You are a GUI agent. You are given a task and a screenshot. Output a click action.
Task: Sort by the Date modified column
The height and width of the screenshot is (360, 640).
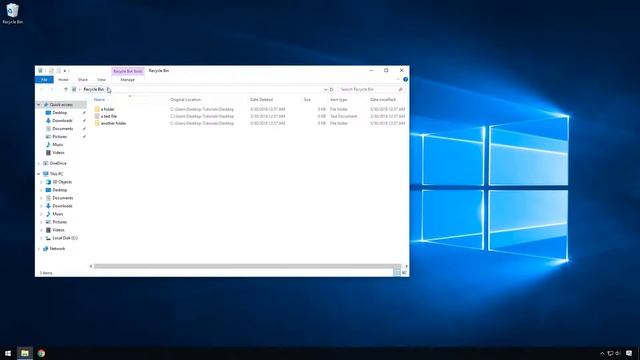coord(383,100)
